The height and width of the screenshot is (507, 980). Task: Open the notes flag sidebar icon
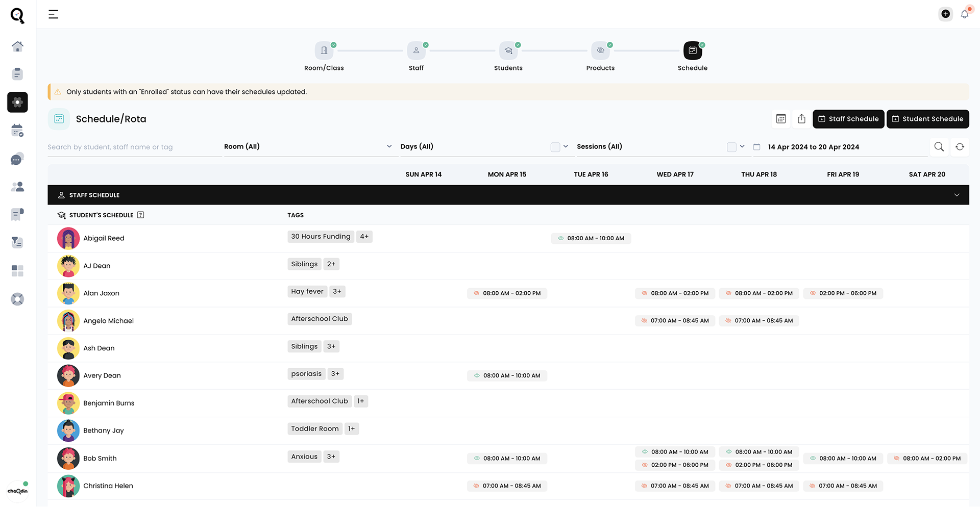pyautogui.click(x=17, y=214)
